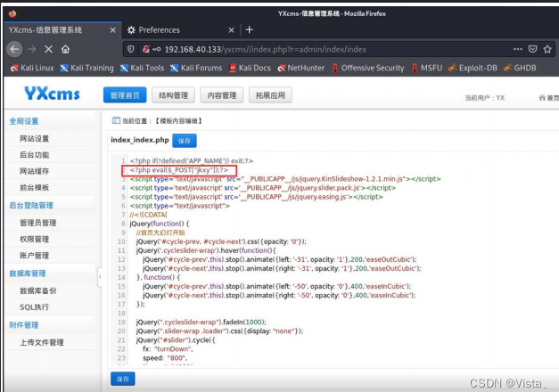Screen dimensions: 559x392
Task: Click the home icon beside 首页
Action: pyautogui.click(x=542, y=98)
